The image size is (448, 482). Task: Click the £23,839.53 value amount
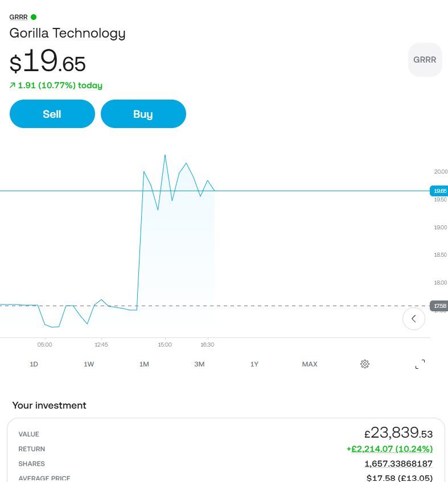tap(398, 433)
